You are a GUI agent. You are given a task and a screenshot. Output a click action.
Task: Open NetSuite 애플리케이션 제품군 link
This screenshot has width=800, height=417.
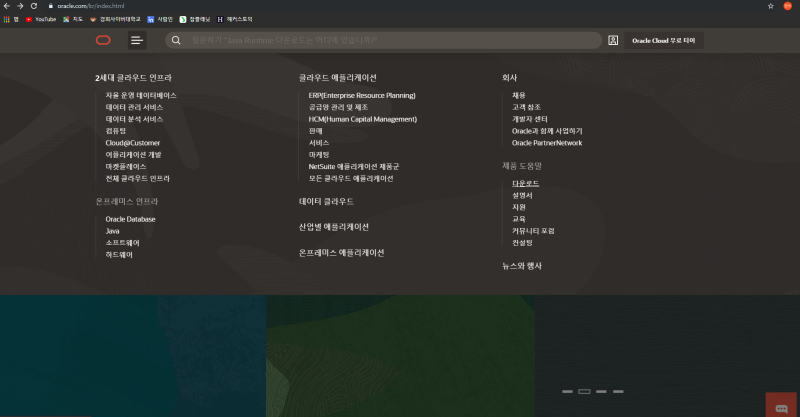click(354, 166)
